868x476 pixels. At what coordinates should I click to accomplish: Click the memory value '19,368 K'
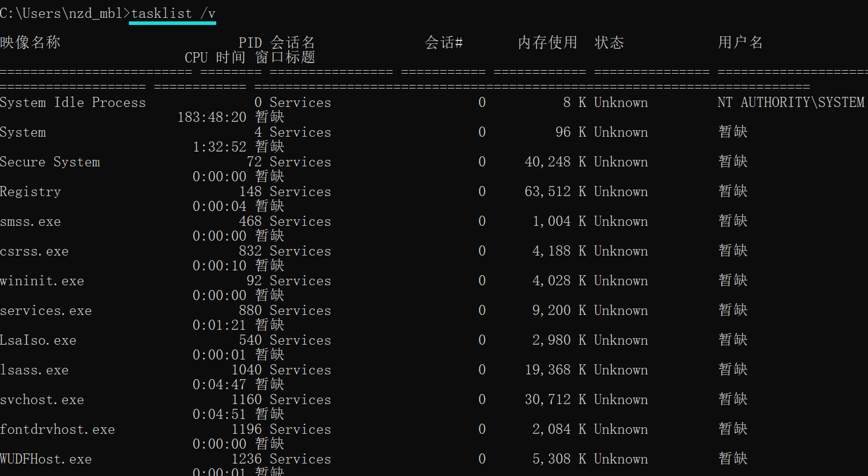(555, 370)
